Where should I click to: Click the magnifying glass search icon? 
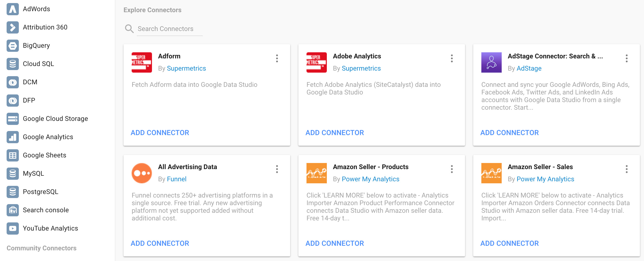tap(129, 29)
